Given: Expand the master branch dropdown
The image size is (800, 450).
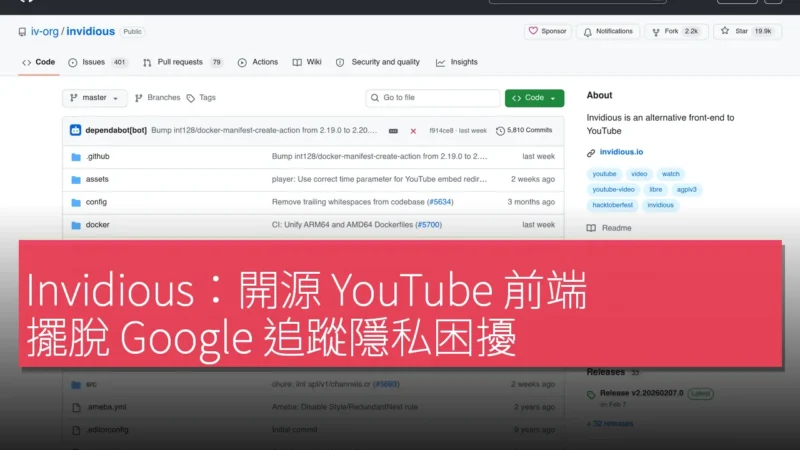Looking at the screenshot, I should (x=94, y=98).
